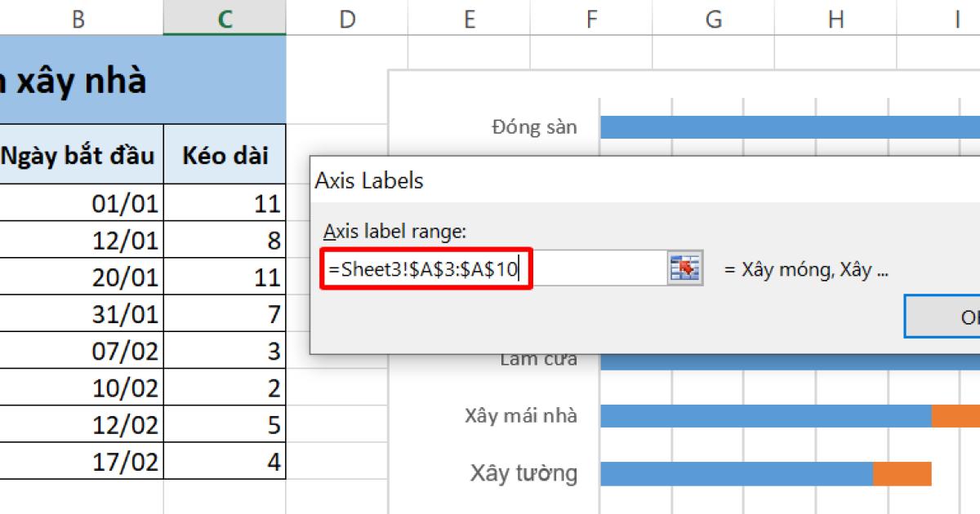Select column header F
Image resolution: width=980 pixels, height=514 pixels.
[591, 16]
